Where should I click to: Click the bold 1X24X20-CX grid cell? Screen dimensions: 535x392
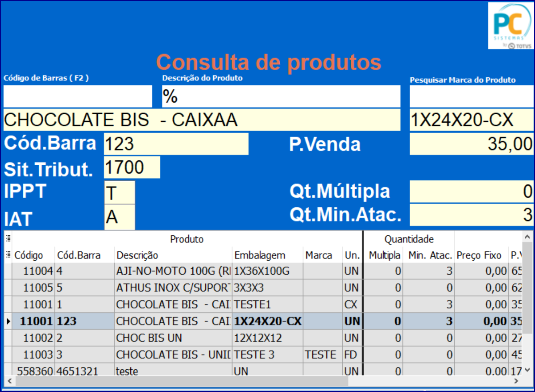coord(268,321)
